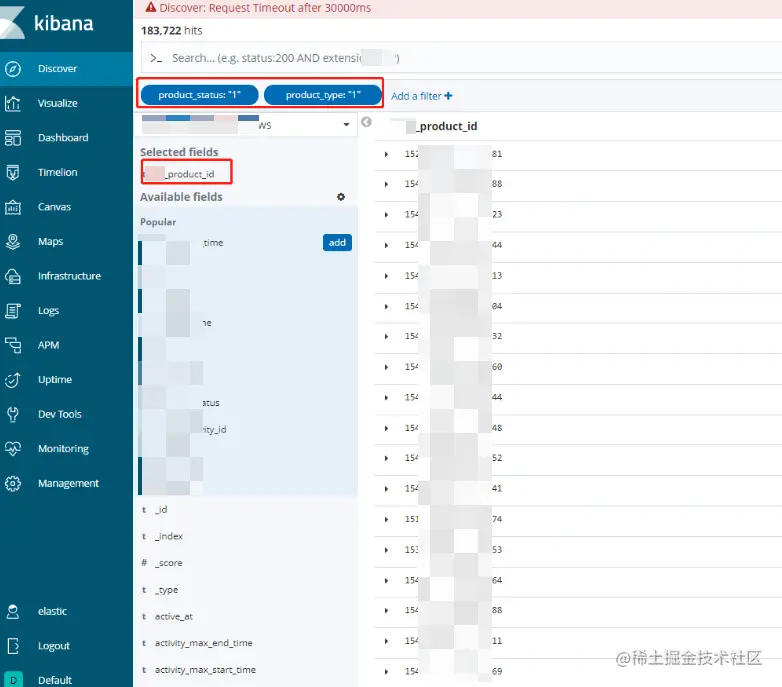Open the Management gear icon

tap(12, 484)
